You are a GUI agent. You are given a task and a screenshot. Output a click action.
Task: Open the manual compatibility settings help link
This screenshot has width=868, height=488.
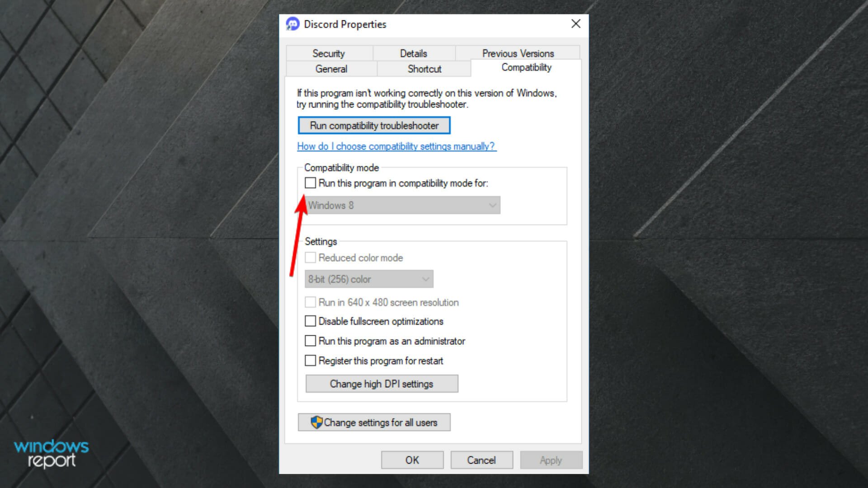pos(396,146)
